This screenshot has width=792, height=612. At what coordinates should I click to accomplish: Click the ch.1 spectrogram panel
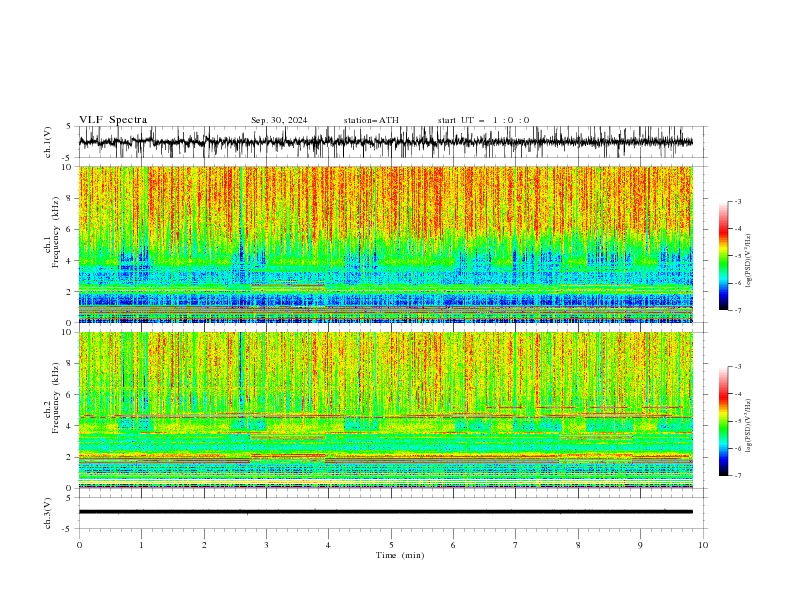tap(385, 244)
